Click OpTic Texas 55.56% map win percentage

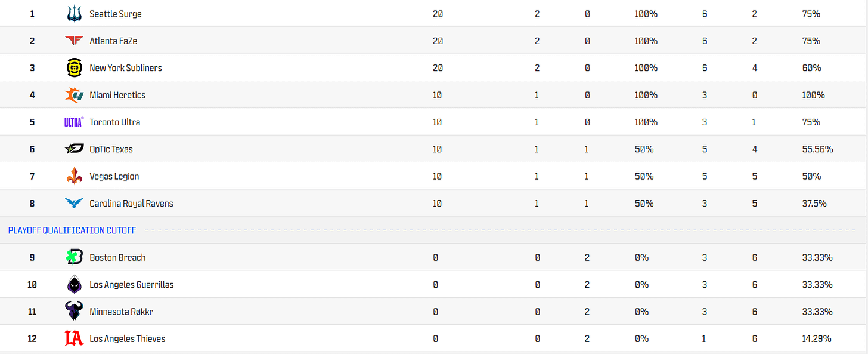818,149
